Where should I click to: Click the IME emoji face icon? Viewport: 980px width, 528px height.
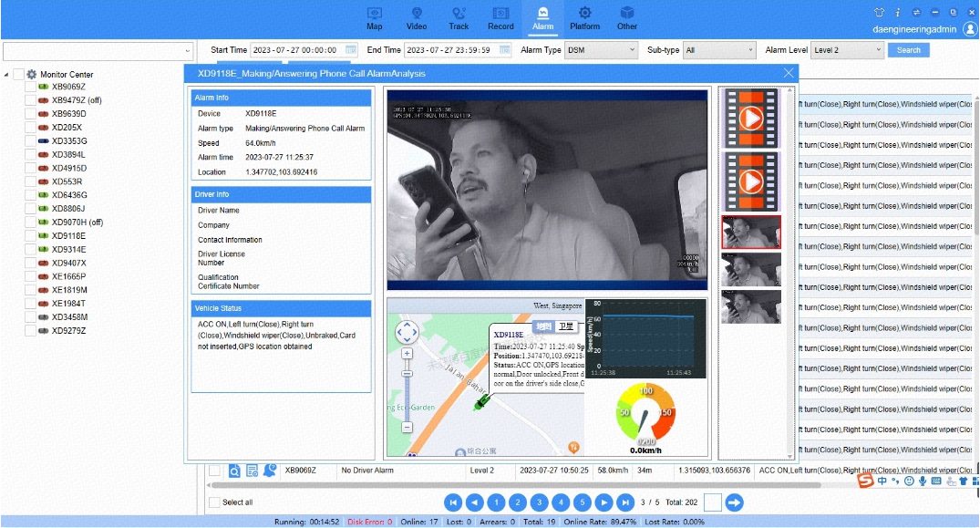909,481
